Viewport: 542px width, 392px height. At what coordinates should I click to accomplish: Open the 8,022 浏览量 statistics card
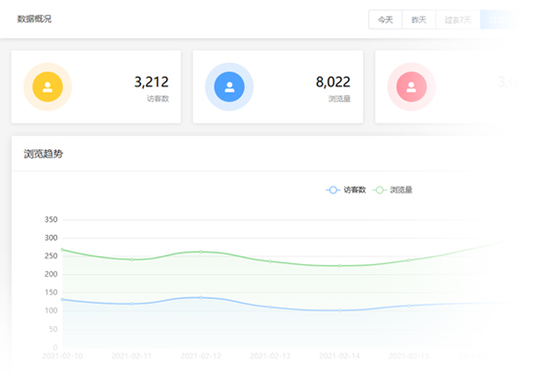[x=278, y=86]
